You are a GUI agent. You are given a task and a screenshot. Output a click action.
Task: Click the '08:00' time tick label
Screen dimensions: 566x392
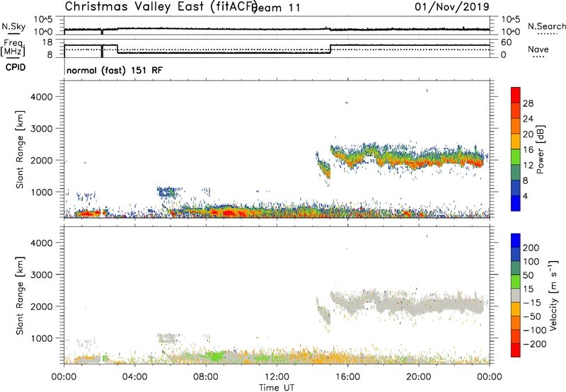[205, 377]
